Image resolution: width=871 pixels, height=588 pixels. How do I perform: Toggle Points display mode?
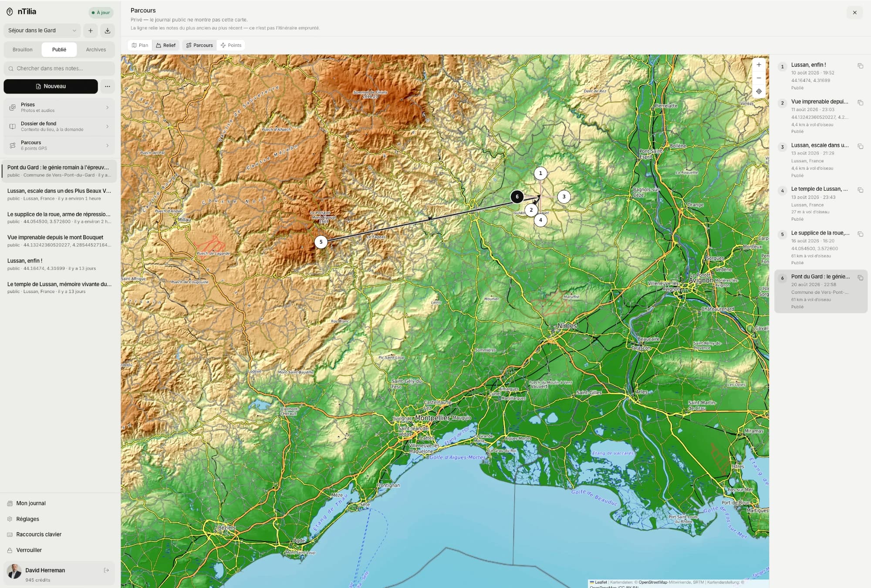point(231,45)
